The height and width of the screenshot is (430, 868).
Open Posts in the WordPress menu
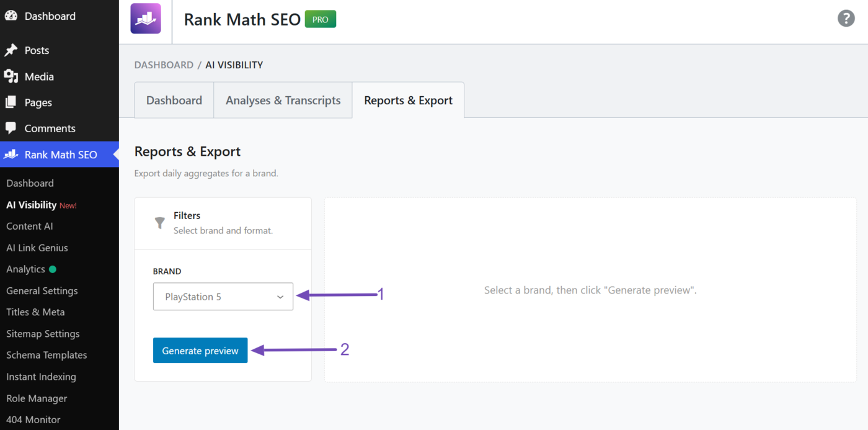pyautogui.click(x=37, y=50)
